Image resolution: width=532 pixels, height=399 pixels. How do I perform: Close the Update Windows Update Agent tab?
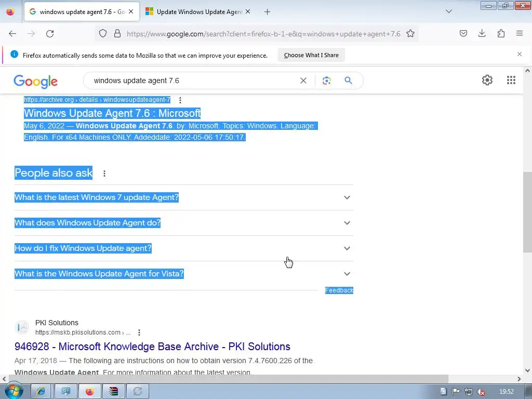point(248,11)
